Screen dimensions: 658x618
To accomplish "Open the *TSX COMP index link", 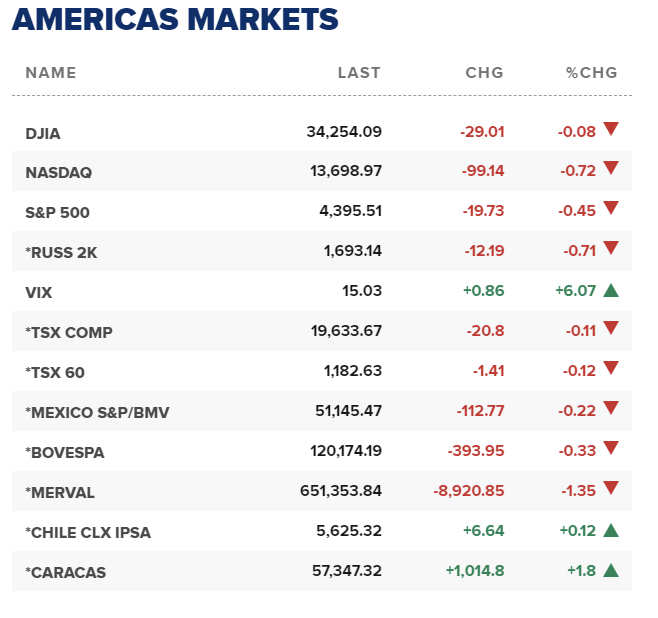I will click(x=68, y=332).
